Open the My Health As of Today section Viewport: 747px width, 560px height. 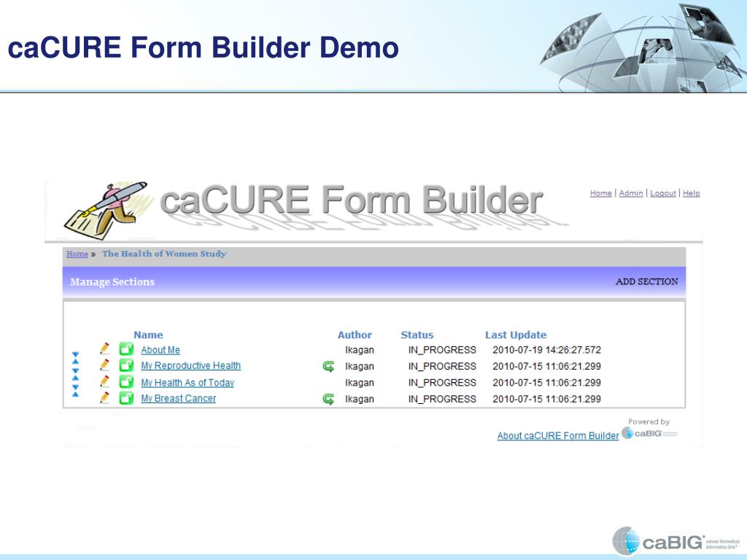click(187, 382)
